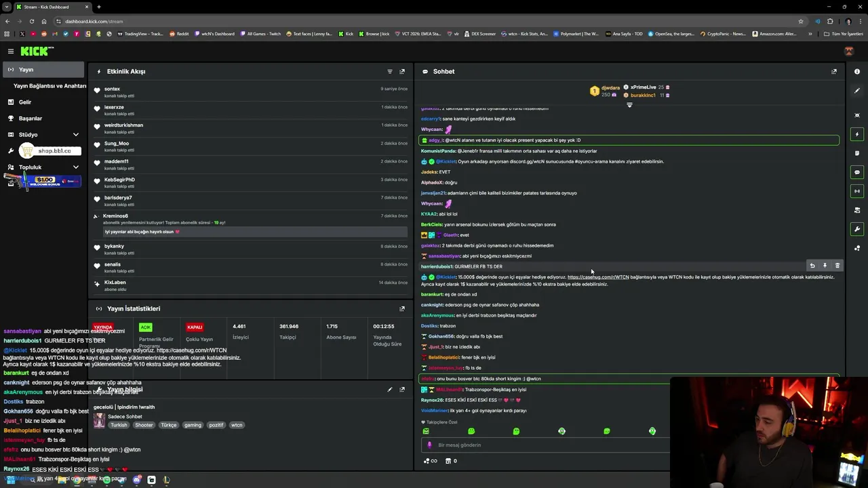The image size is (868, 488).
Task: Click the Sadece Sohbet category thumbnail
Action: 99,421
